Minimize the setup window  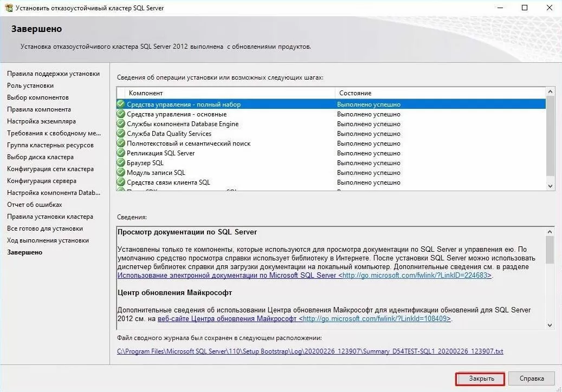[x=501, y=8]
